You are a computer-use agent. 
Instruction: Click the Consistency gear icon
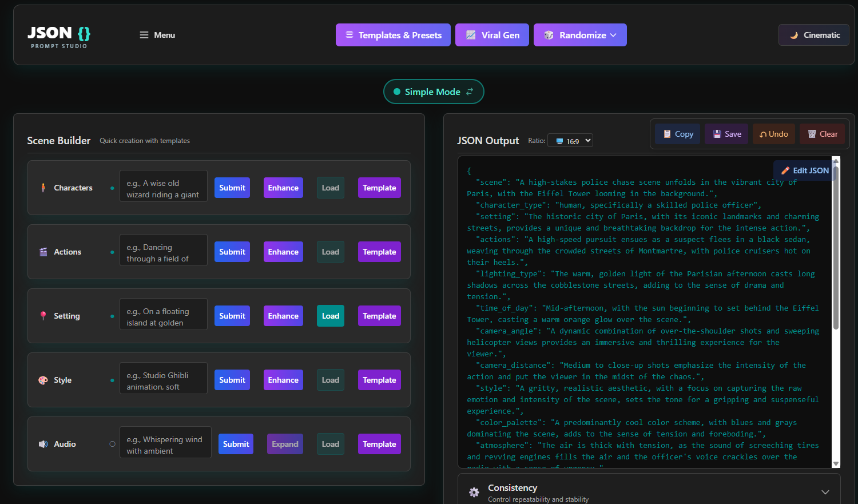(x=474, y=492)
